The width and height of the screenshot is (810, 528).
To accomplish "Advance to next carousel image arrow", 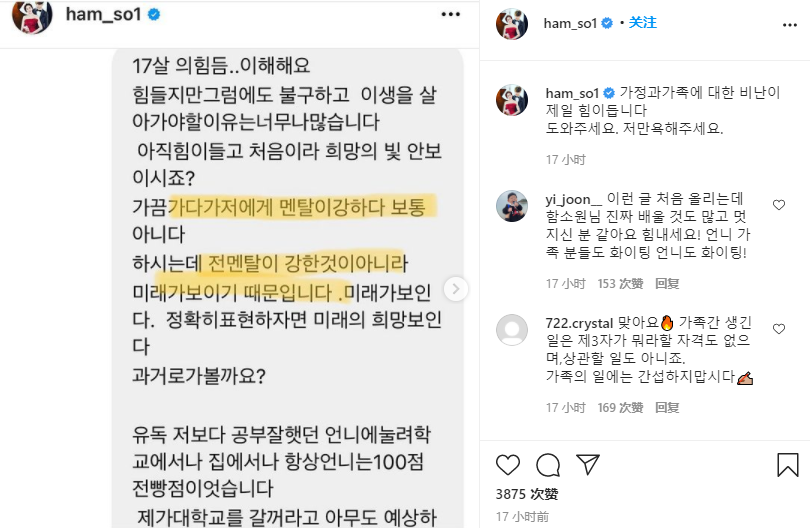I will pyautogui.click(x=455, y=289).
